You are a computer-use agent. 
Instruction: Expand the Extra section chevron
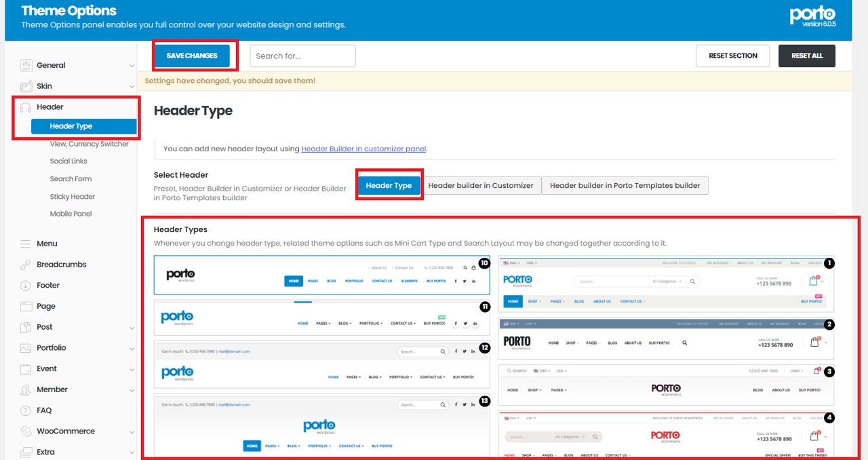tap(132, 453)
